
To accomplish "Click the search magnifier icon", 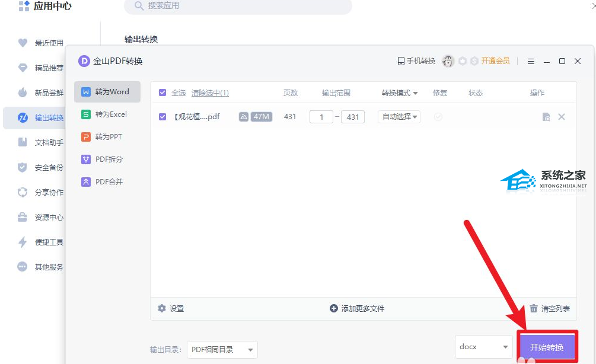I will pos(139,6).
